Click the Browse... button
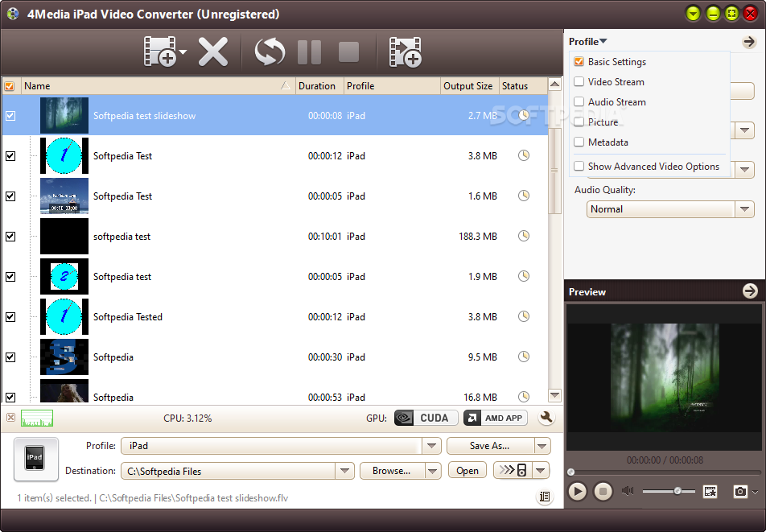The image size is (766, 532). pyautogui.click(x=392, y=471)
